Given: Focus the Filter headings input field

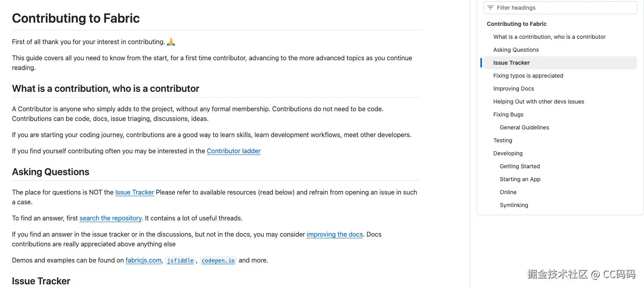Looking at the screenshot, I should point(563,8).
